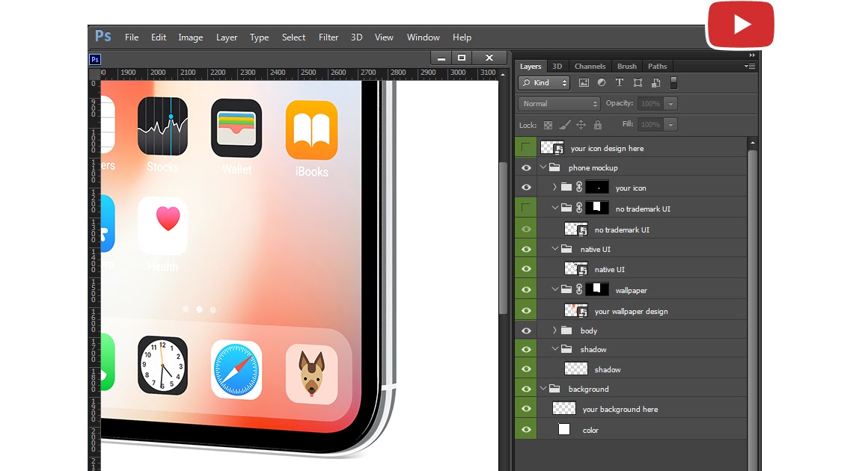
Task: Open the Normal blend mode dropdown
Action: click(x=559, y=103)
